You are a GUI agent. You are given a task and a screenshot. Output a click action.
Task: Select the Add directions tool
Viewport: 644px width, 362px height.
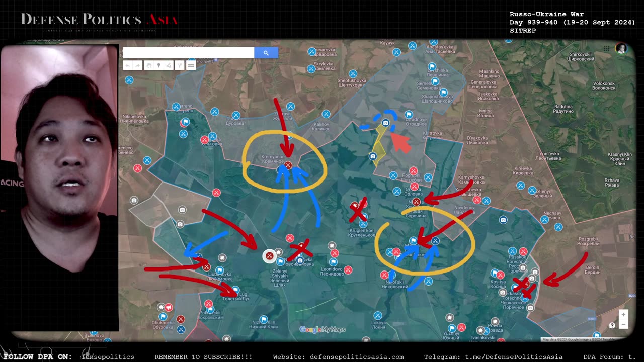(180, 65)
